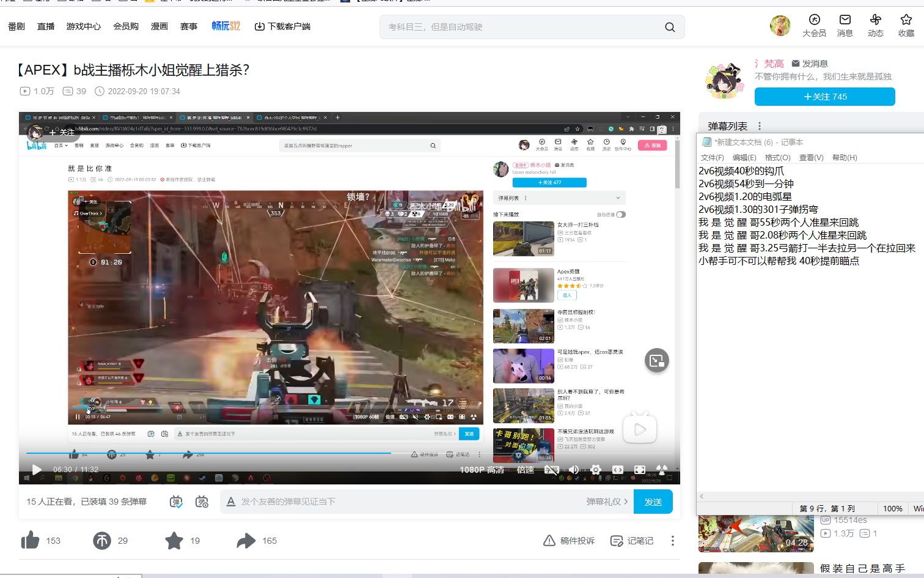
Task: Click the user avatar in the header
Action: (780, 26)
